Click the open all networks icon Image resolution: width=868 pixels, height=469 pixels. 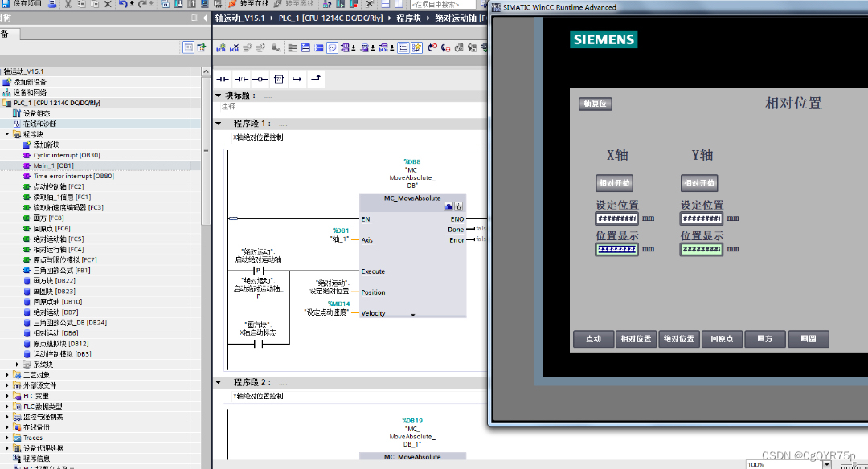click(x=305, y=48)
